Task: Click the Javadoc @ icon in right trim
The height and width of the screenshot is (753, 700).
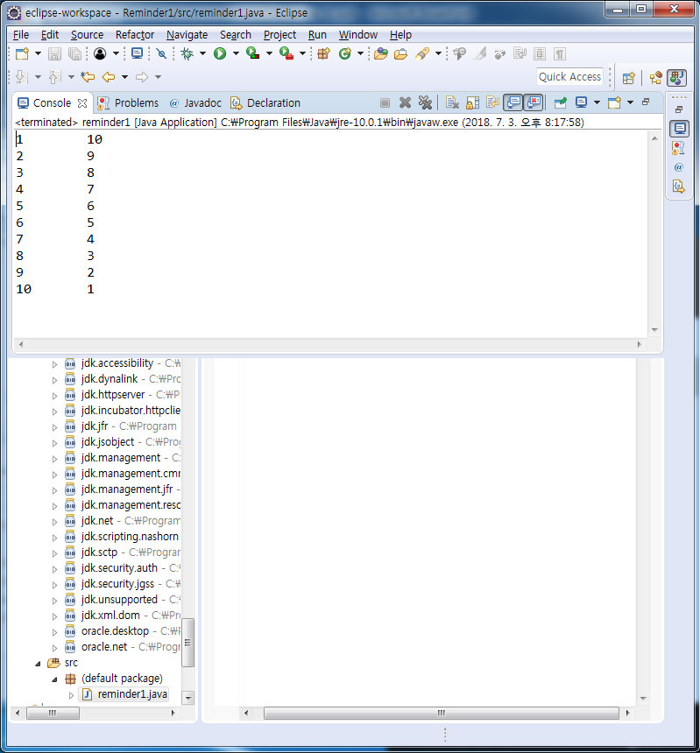Action: click(678, 167)
